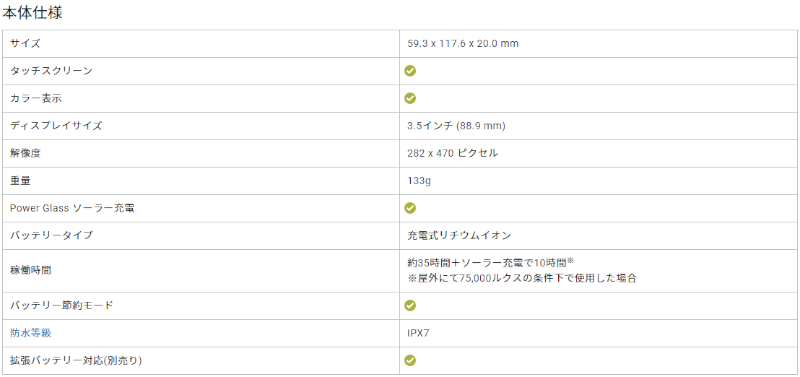Click the バッテリータイプ label
This screenshot has width=800, height=377.
(52, 235)
